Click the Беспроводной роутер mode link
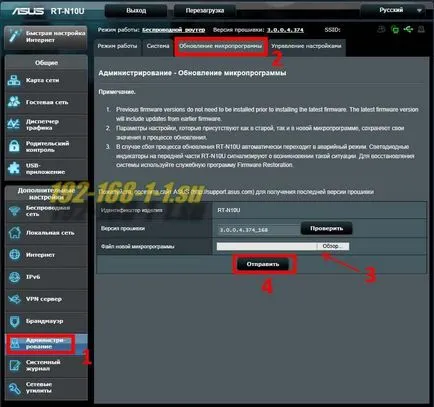 (174, 30)
